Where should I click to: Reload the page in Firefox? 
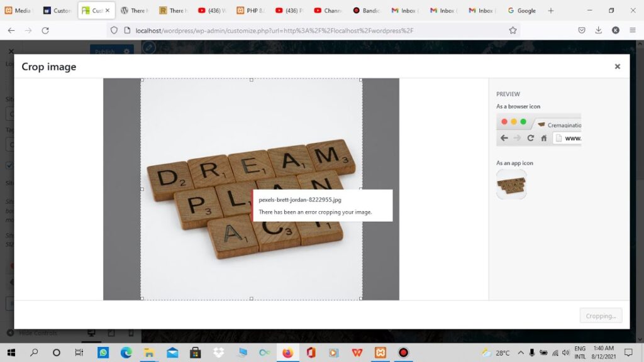point(45,30)
